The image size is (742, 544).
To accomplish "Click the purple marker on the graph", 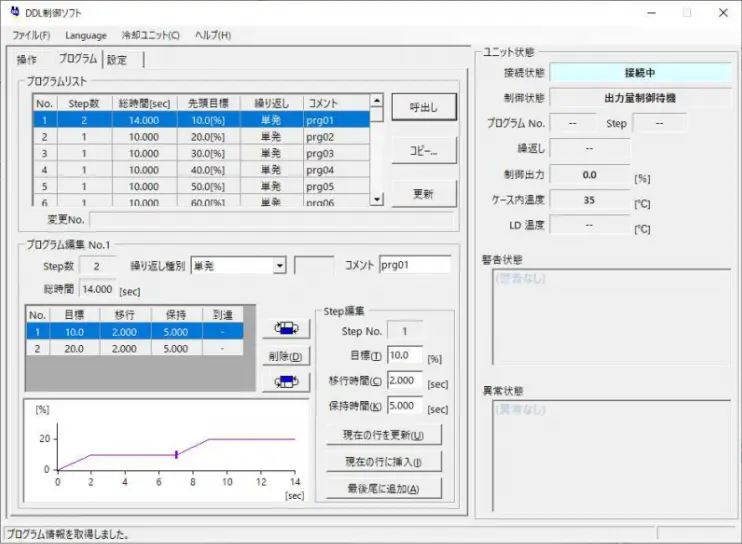I will coord(176,455).
